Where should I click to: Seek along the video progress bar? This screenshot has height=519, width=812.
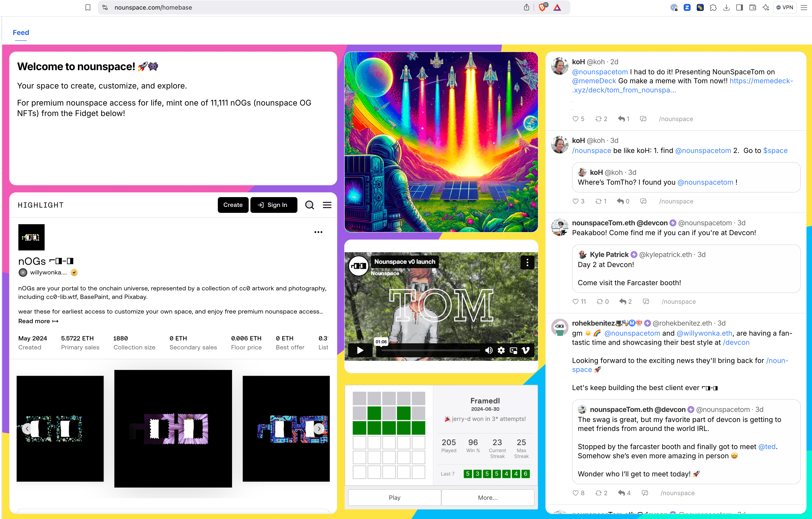coord(431,351)
